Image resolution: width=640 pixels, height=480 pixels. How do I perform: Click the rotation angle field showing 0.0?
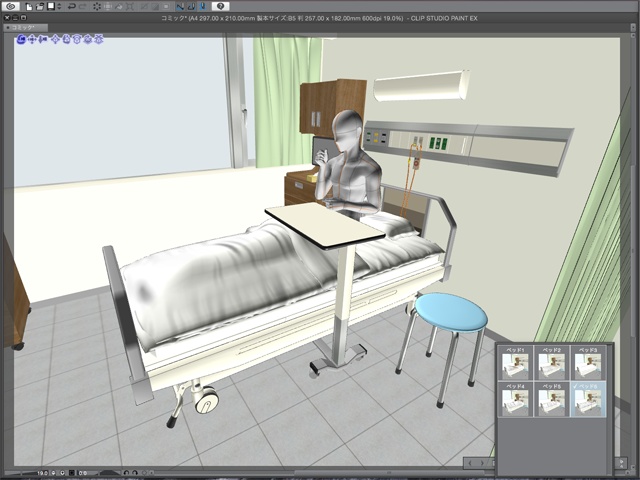coord(82,473)
